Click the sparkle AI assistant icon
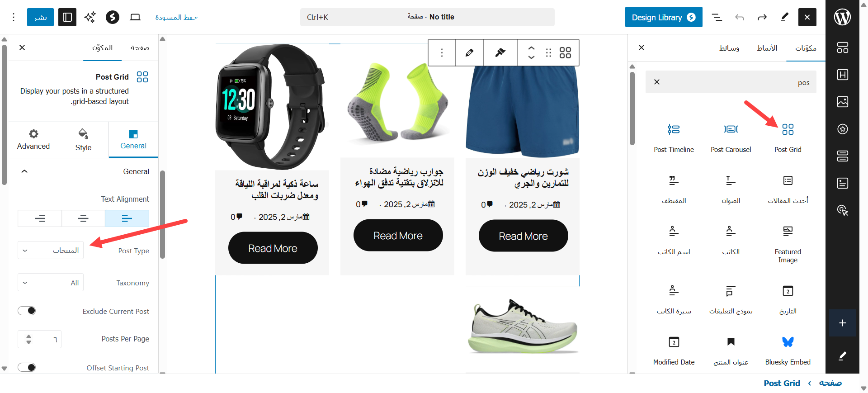 [90, 17]
